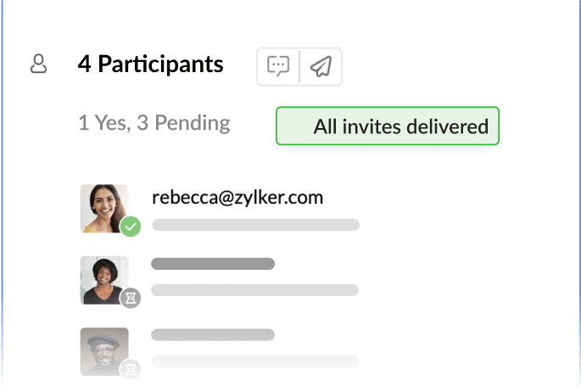Click the blue left border of the panel
The width and height of the screenshot is (581, 392).
coord(2,195)
